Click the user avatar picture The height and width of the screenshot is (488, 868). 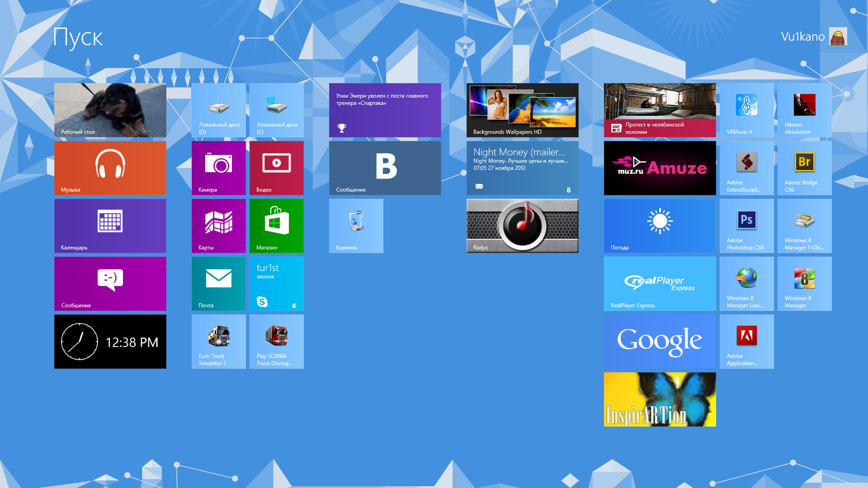point(838,37)
